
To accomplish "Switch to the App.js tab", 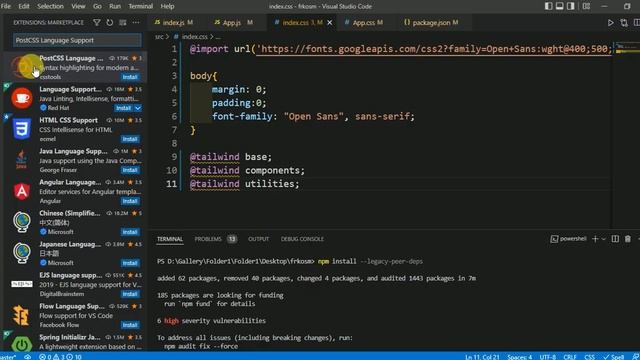I will coord(233,23).
